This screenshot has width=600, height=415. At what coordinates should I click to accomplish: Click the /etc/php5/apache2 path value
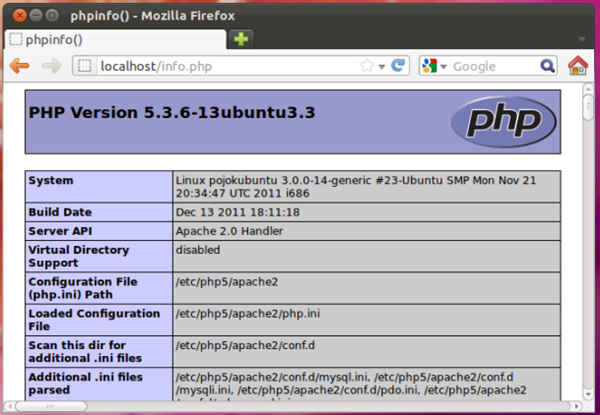point(227,282)
